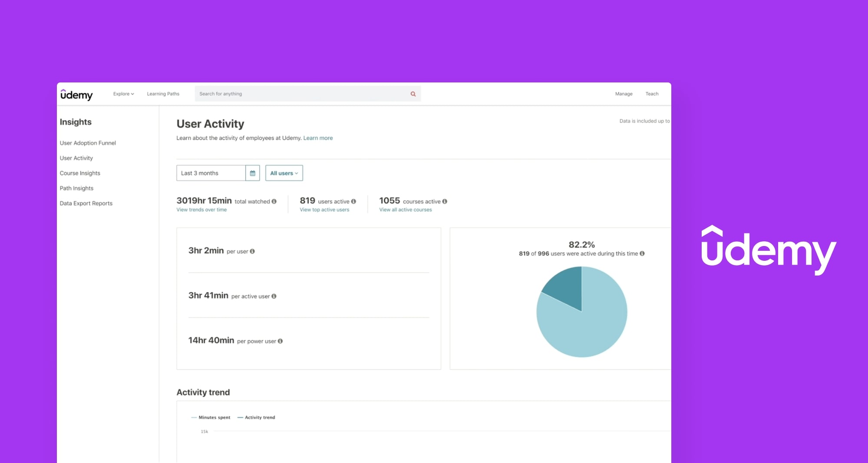Click the Udemy logo in header
Viewport: 868px width, 463px height.
[x=76, y=95]
